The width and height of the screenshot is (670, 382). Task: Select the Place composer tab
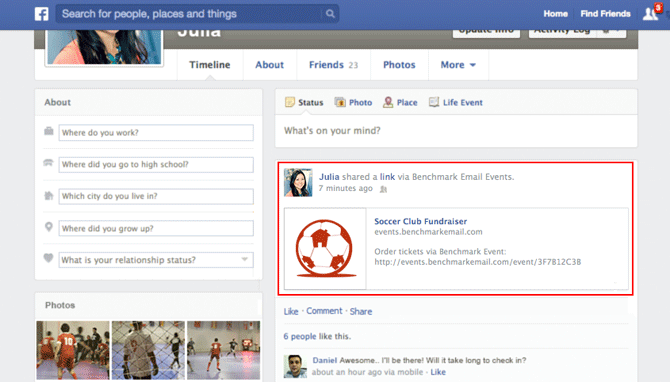tap(400, 103)
